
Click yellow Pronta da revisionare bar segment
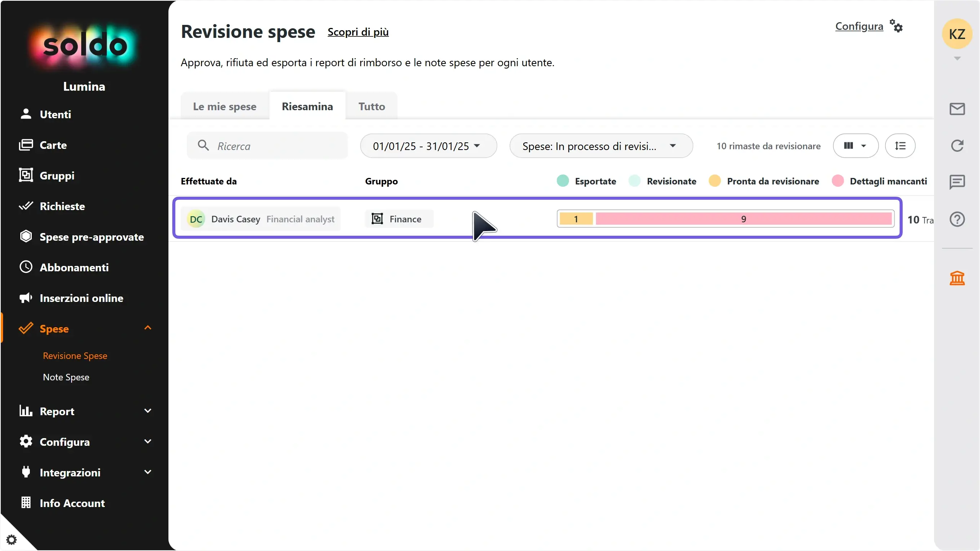576,219
